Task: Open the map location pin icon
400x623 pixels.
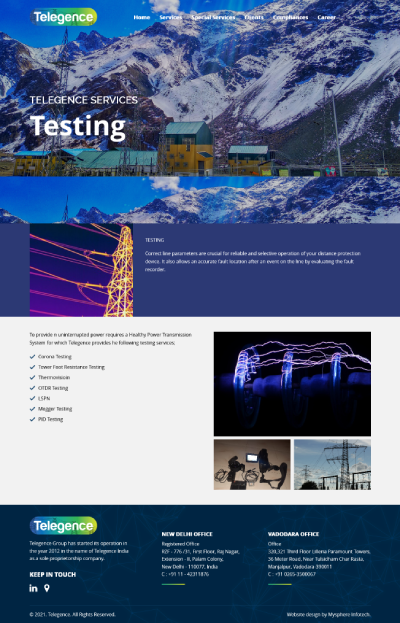Action: pos(47,588)
